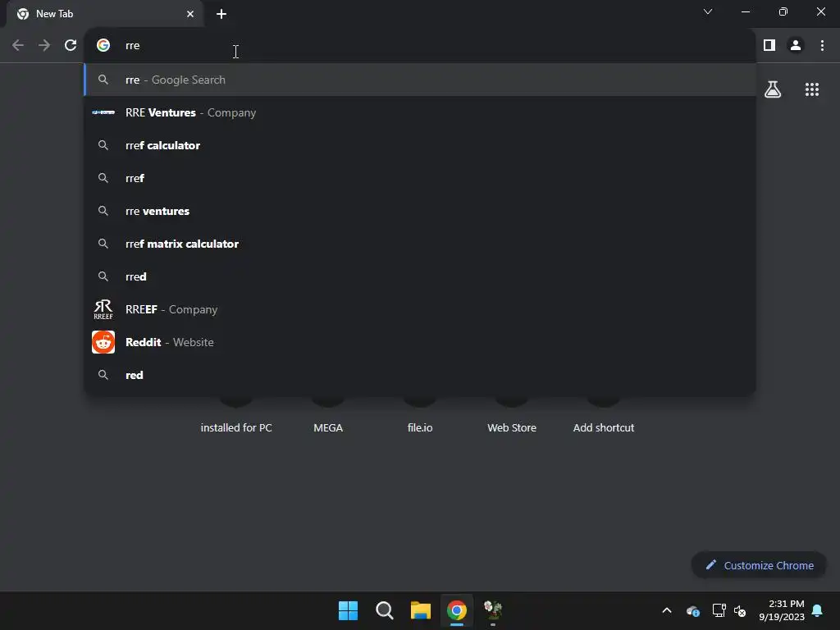Choose the RREEF Company suggestion

pos(421,309)
